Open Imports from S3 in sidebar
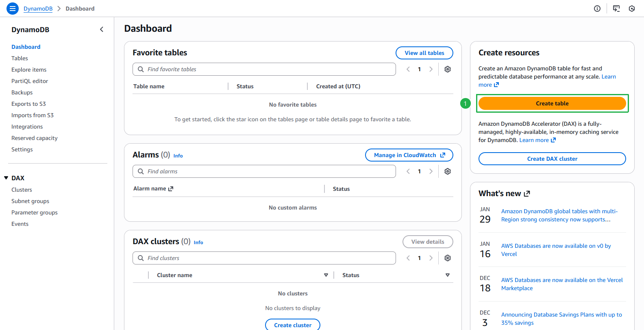Screen dimensions: 644x330 33,115
